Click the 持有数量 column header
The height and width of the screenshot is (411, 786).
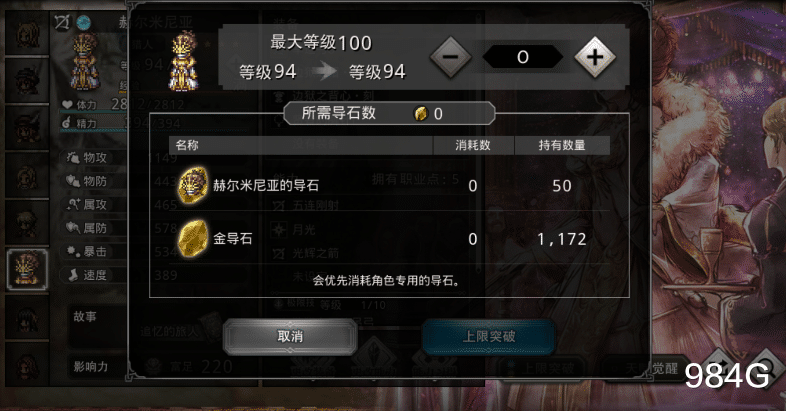coord(562,145)
